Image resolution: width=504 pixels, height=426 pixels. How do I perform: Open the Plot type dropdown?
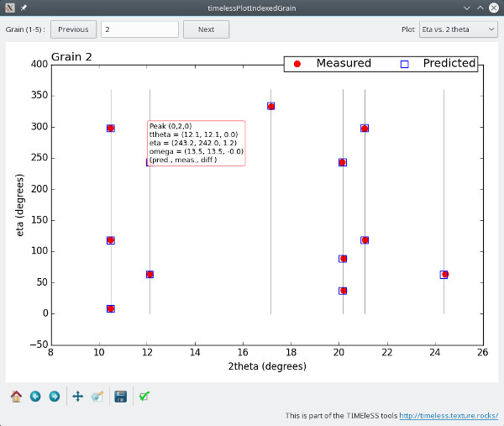(x=458, y=29)
